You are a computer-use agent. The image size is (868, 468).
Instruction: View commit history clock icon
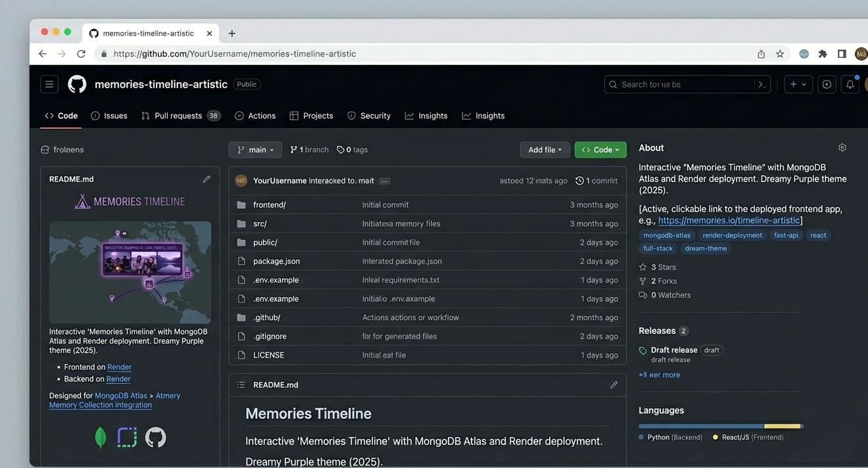click(579, 181)
